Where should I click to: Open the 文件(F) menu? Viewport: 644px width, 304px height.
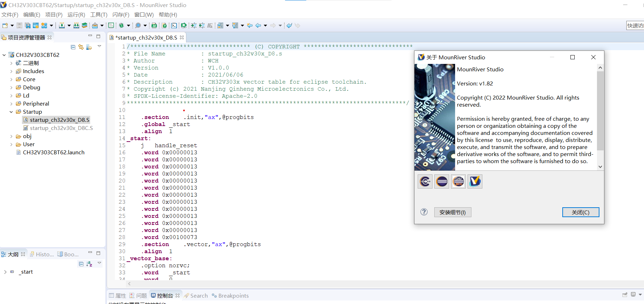pyautogui.click(x=10, y=14)
